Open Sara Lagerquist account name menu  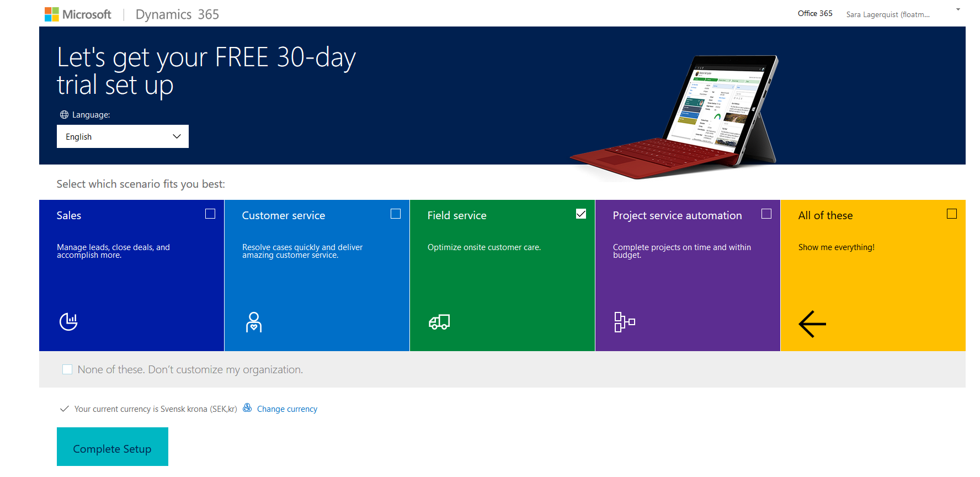coord(887,14)
